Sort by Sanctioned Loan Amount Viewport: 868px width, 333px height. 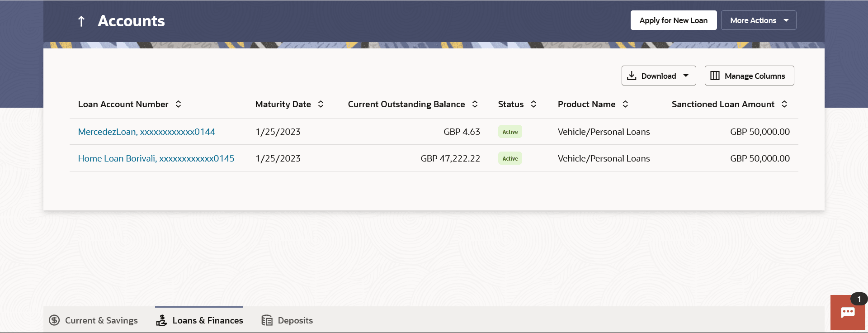pyautogui.click(x=784, y=104)
